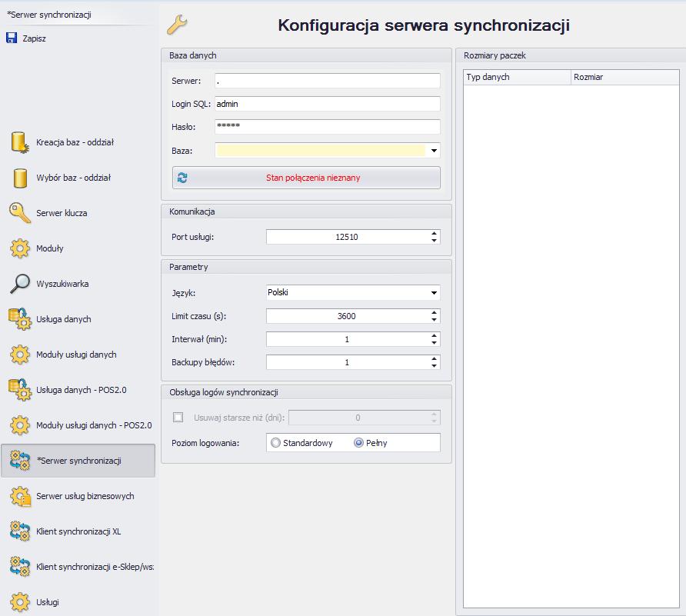Click the Usługi sidebar label

pos(48,602)
